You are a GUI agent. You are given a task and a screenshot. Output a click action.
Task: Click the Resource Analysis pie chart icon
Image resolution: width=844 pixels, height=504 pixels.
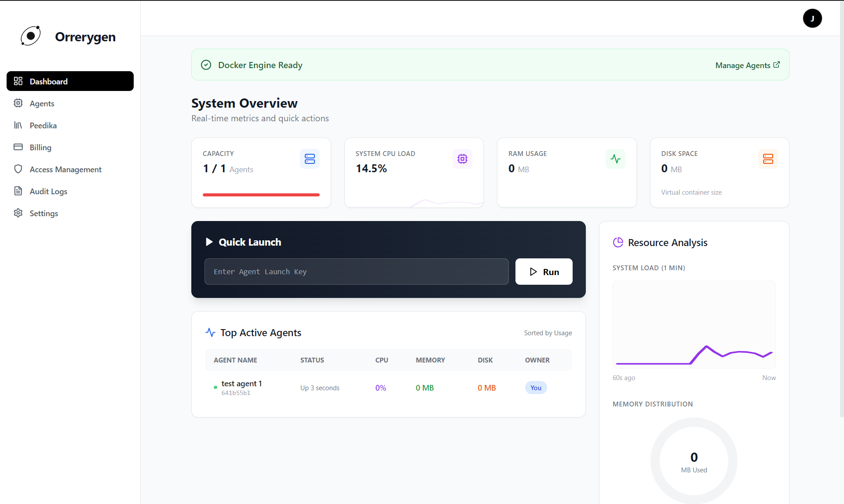click(617, 242)
